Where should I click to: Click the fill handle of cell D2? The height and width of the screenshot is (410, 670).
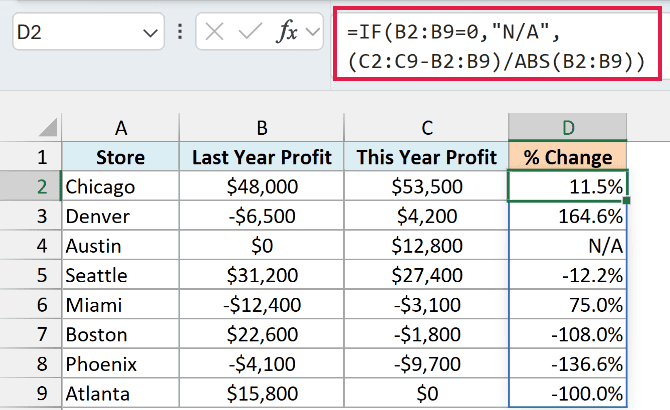point(626,200)
